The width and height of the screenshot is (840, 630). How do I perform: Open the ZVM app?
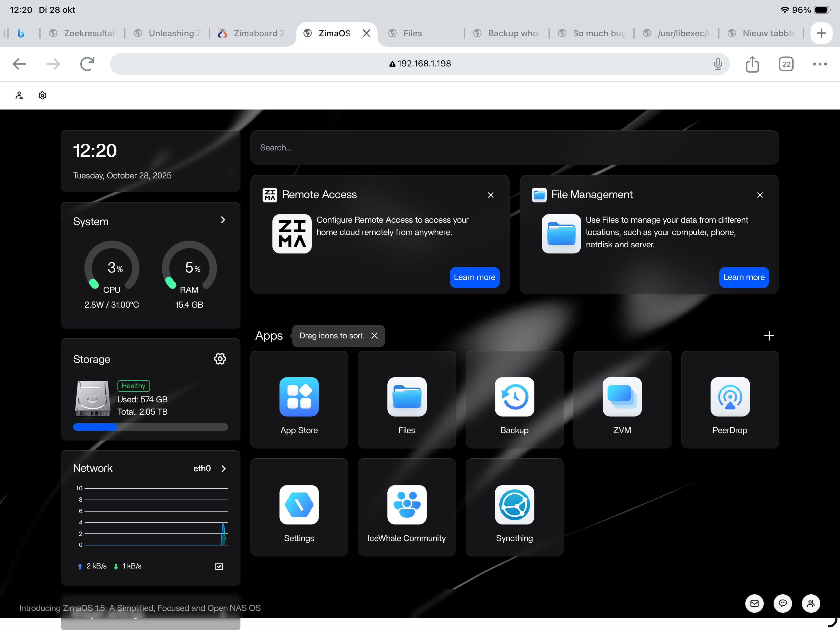coord(622,397)
